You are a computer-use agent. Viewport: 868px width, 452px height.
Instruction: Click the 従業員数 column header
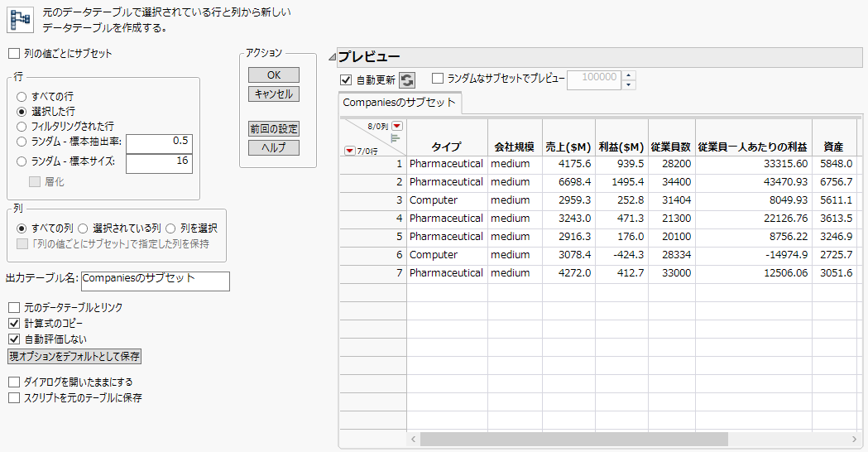[671, 147]
